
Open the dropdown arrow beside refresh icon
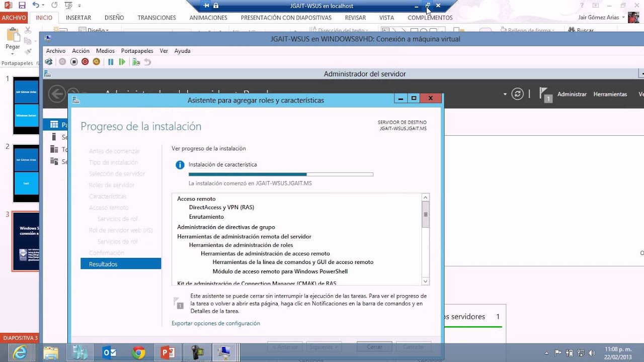point(505,94)
